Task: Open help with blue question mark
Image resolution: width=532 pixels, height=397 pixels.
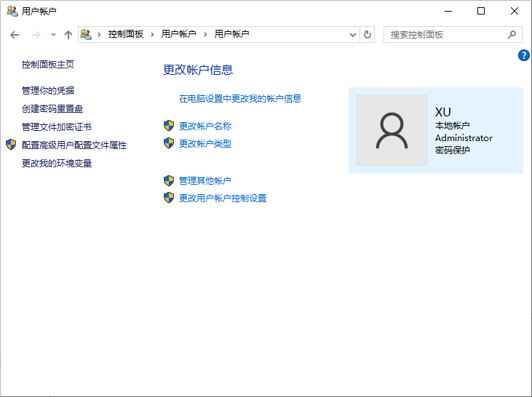Action: (523, 55)
